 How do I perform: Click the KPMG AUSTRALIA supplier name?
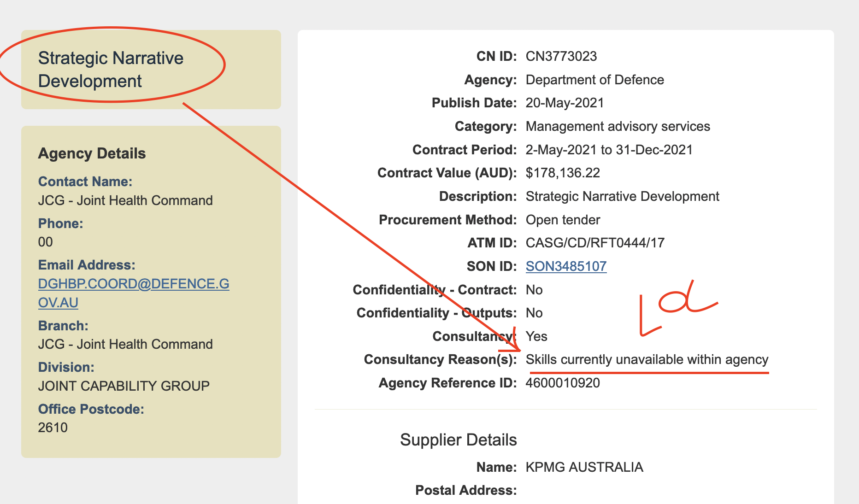(584, 467)
